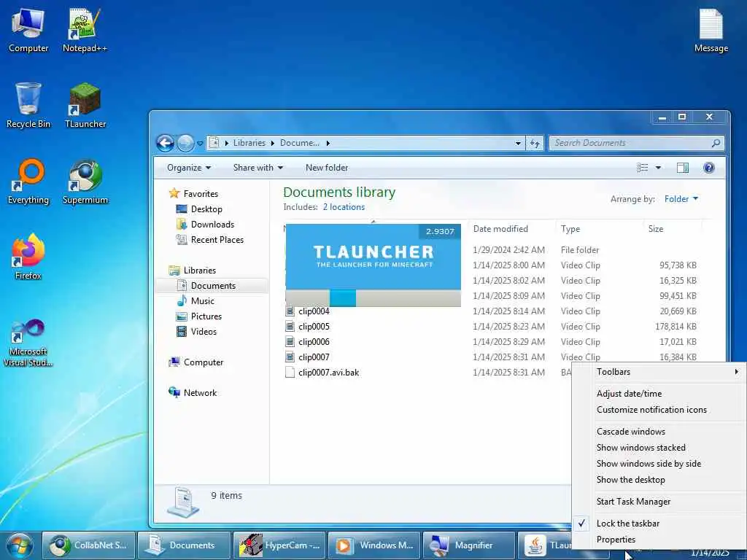Select Libraries in the navigation pane
This screenshot has width=747, height=560.
click(200, 271)
